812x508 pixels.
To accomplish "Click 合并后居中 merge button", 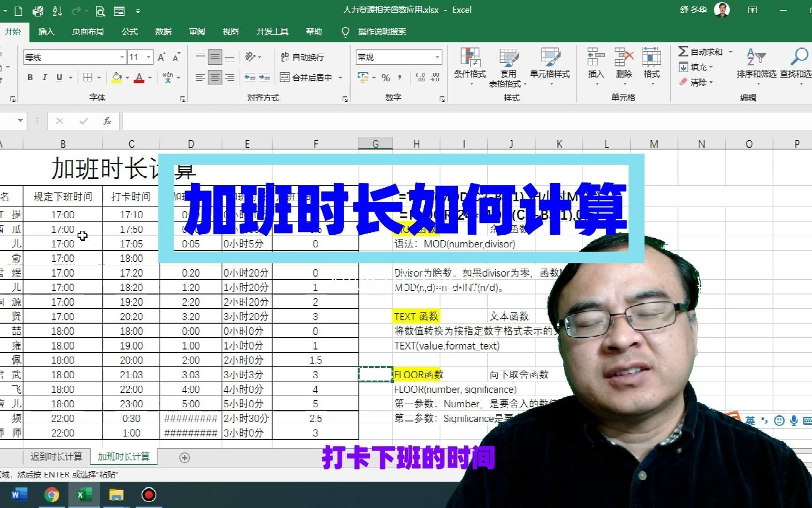I will tap(306, 78).
